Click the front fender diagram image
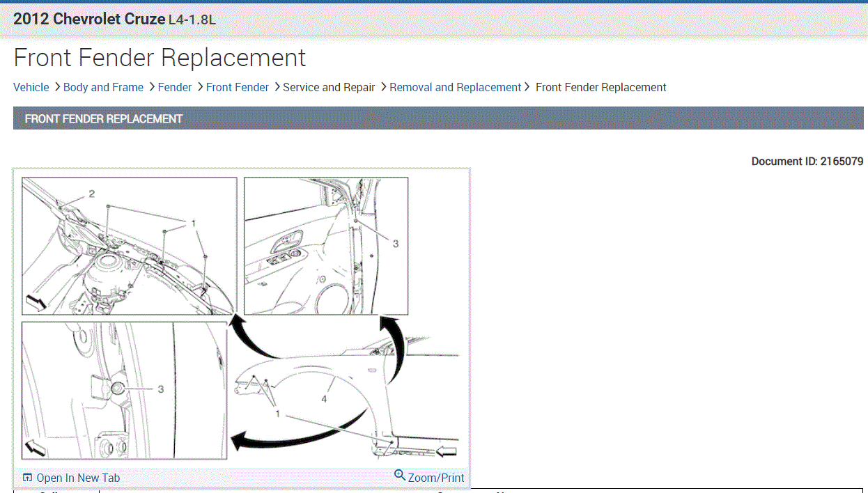868x493 pixels. [x=241, y=318]
